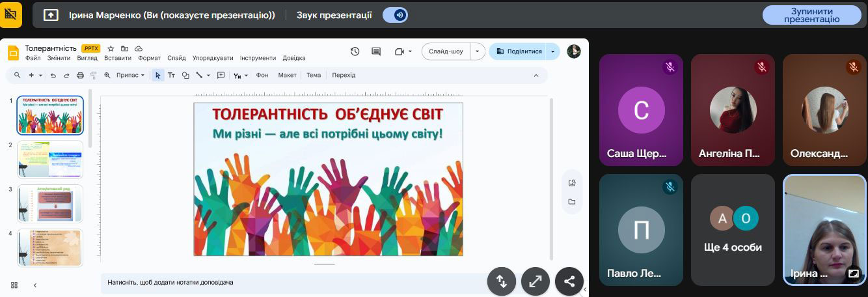
Task: Open version history clock icon
Action: pyautogui.click(x=355, y=51)
